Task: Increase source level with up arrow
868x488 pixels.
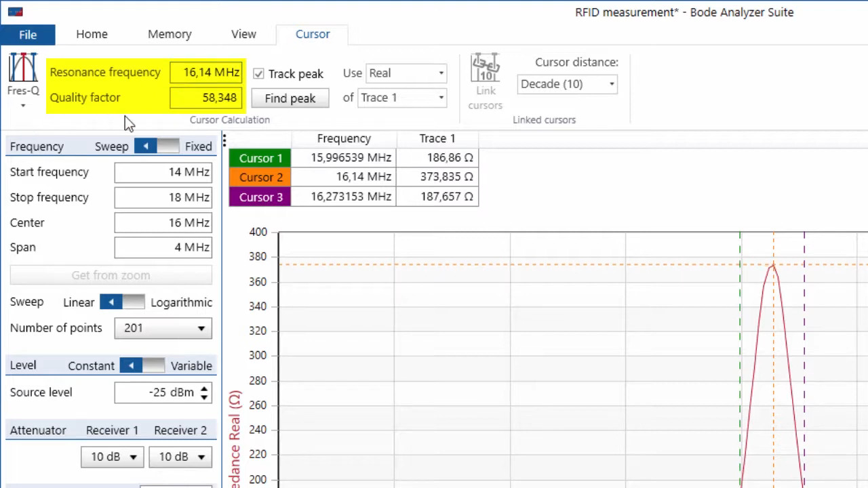Action: (204, 388)
